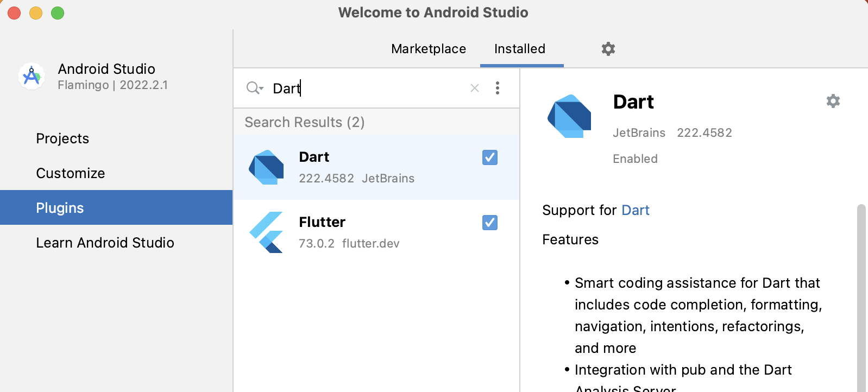Open search history magnifier dropdown
The height and width of the screenshot is (392, 868).
pyautogui.click(x=255, y=88)
